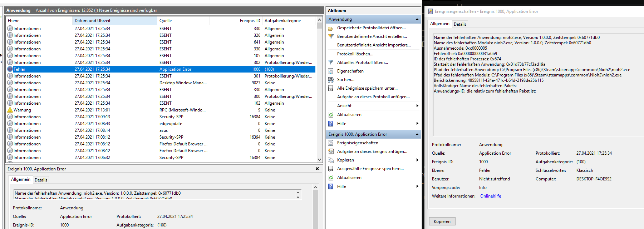Click help icon in Ereignis 1000 section
The image size is (644, 229).
331,186
